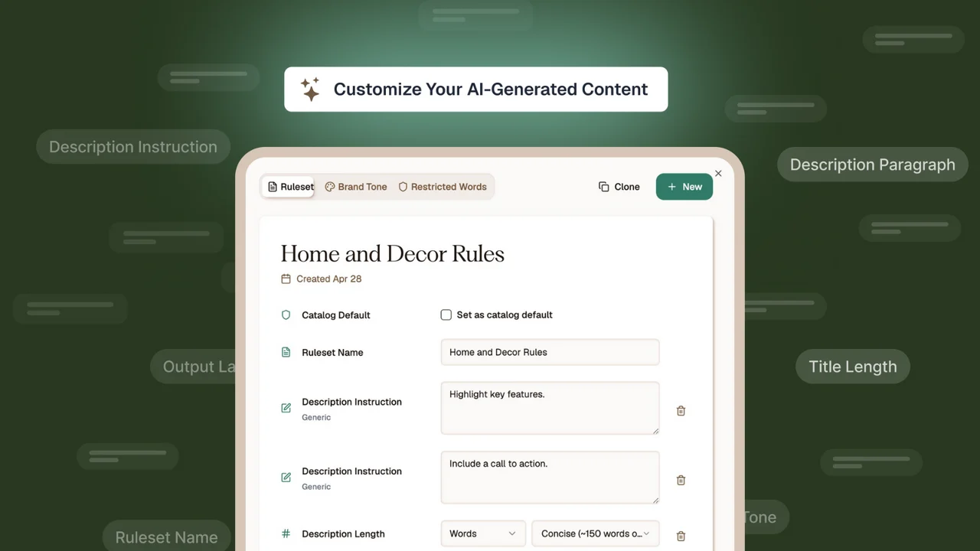Click the 'Customize Your AI-Generated Content' banner
This screenshot has width=980, height=551.
475,89
